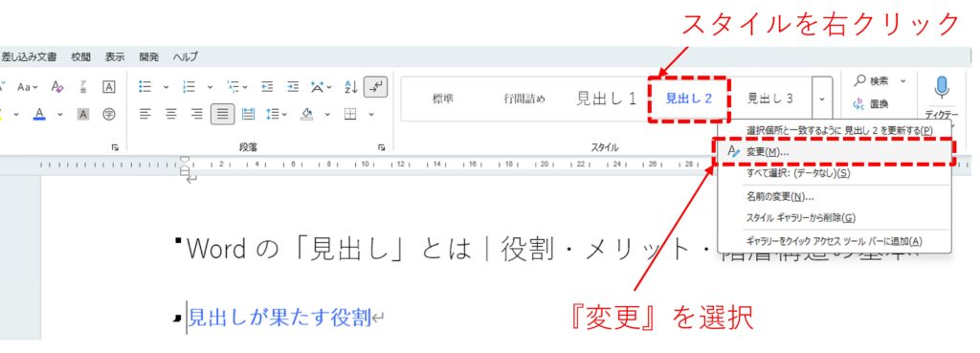Apply bulleted list formatting
980x353 pixels.
(x=145, y=87)
